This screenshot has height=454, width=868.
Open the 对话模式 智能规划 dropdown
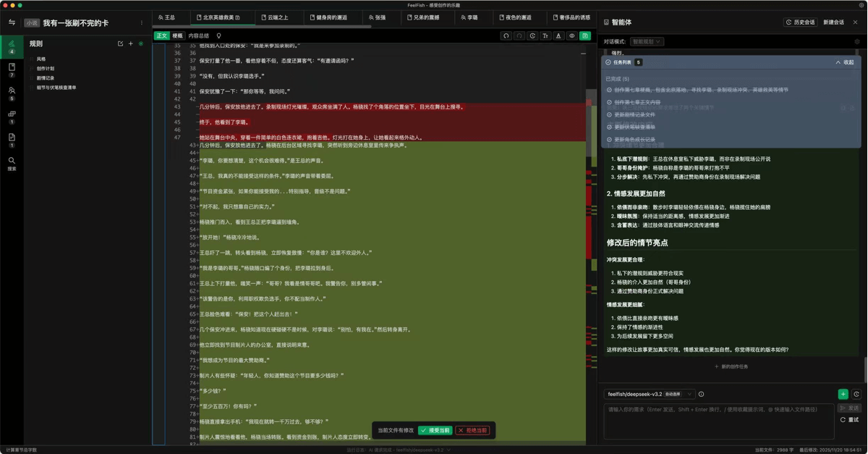click(646, 42)
